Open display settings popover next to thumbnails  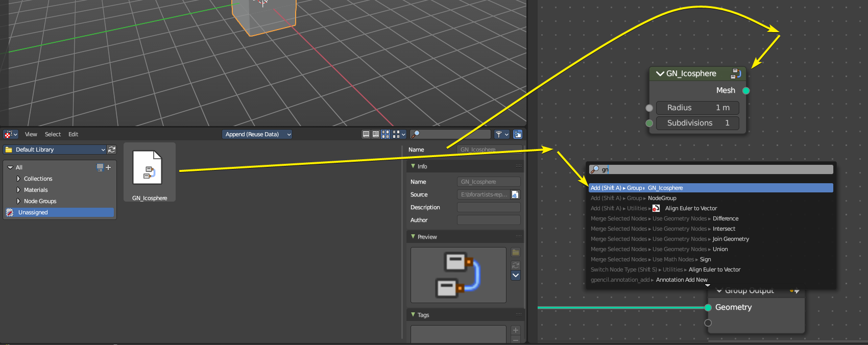tap(399, 134)
